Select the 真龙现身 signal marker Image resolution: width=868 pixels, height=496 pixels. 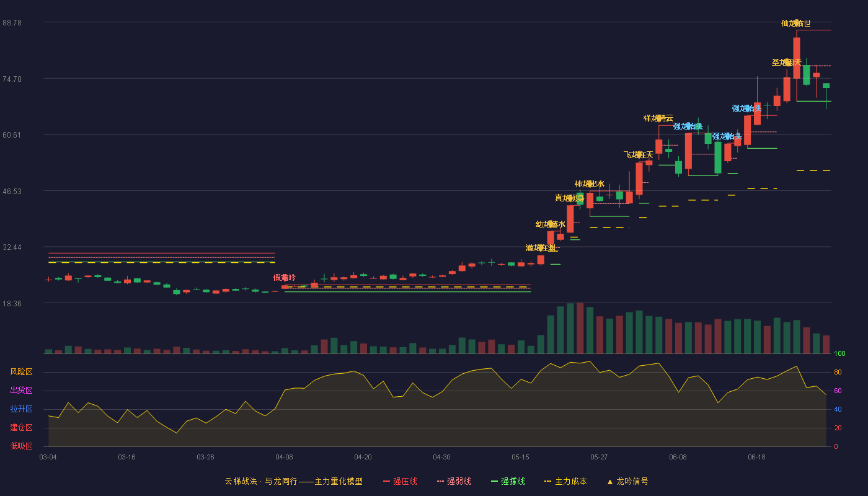tap(570, 198)
